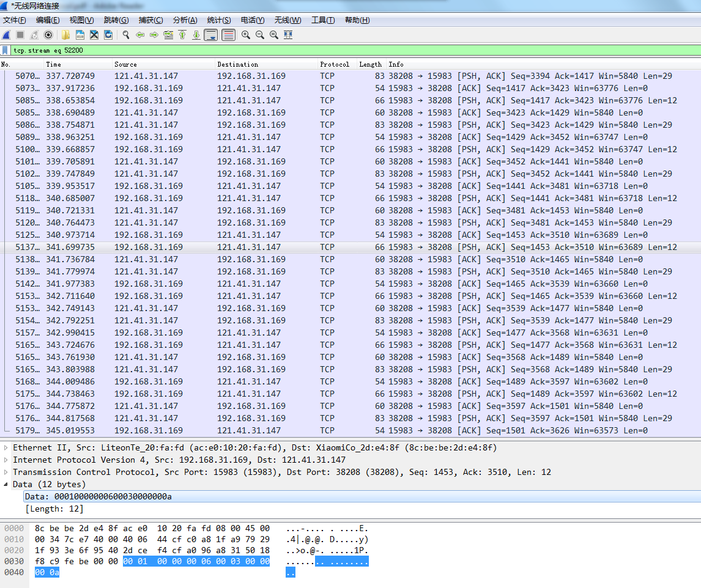
Task: Sort by the Source column header
Action: (x=163, y=64)
